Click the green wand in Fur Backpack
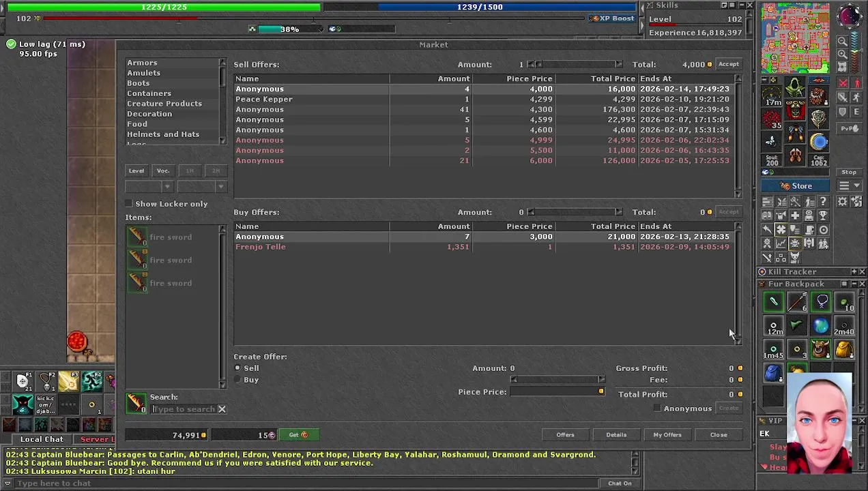The height and width of the screenshot is (491, 868). tap(773, 301)
